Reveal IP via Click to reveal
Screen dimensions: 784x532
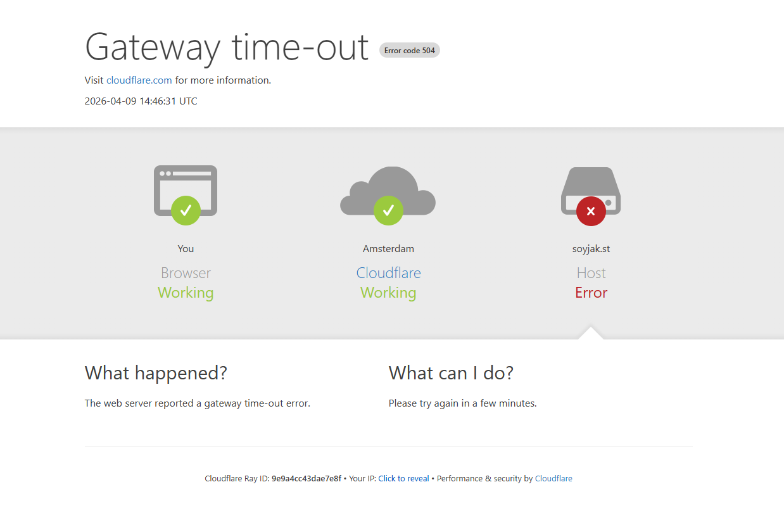coord(403,479)
